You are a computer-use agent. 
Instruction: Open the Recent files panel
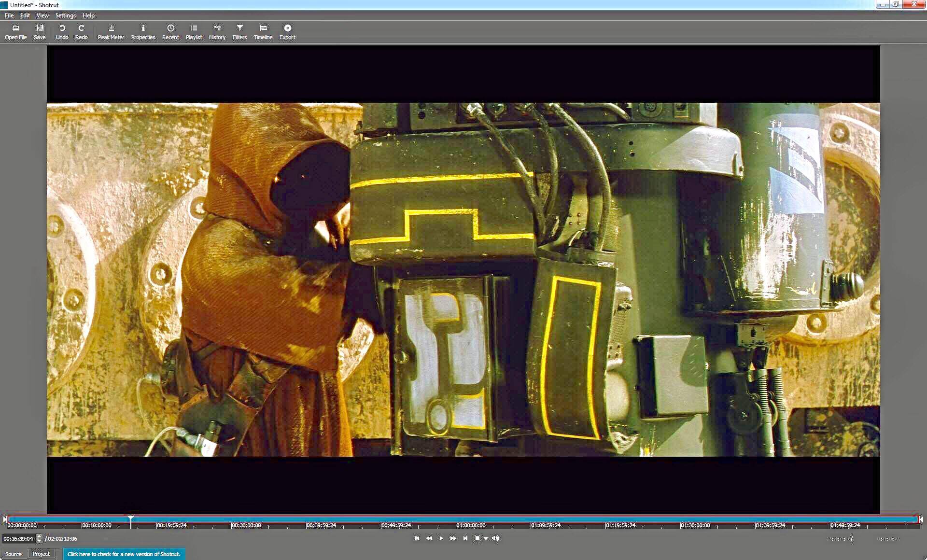170,32
